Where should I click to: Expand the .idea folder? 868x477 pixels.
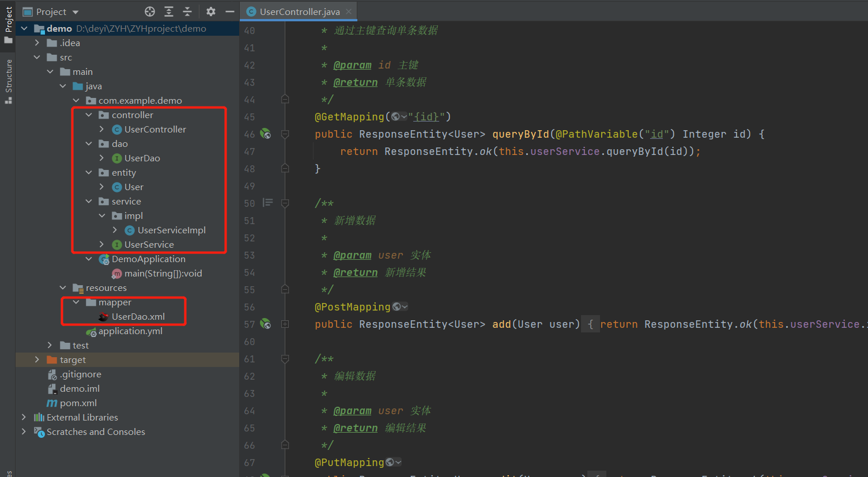[37, 43]
